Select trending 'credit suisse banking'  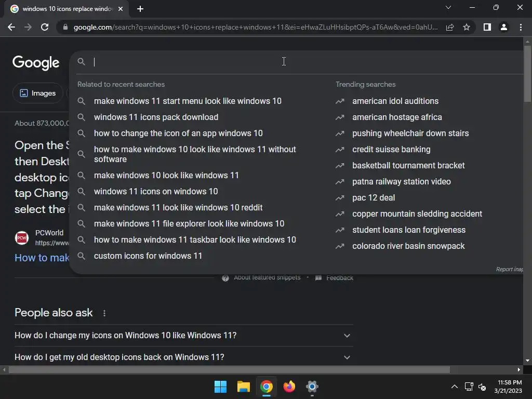pos(391,149)
